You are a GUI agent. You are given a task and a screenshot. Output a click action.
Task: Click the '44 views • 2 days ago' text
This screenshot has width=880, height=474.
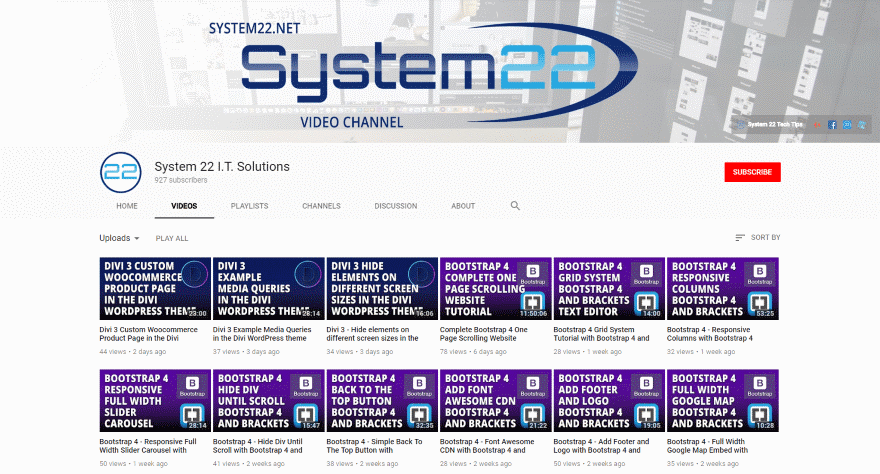tap(132, 352)
